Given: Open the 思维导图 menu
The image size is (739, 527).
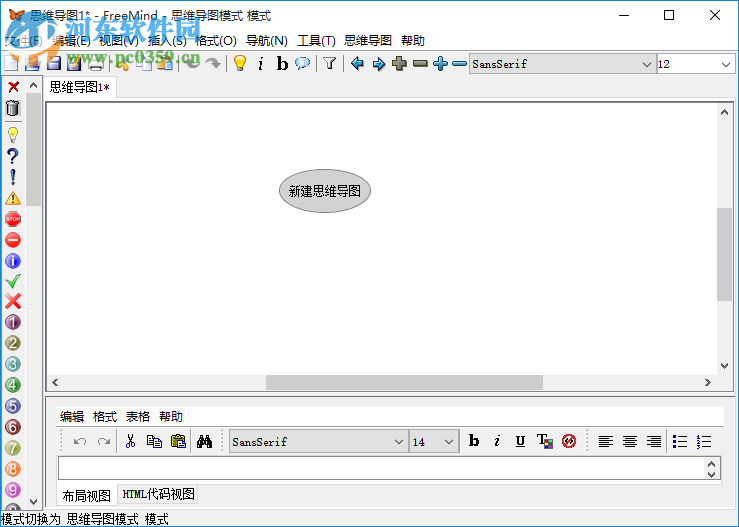Looking at the screenshot, I should click(x=368, y=41).
